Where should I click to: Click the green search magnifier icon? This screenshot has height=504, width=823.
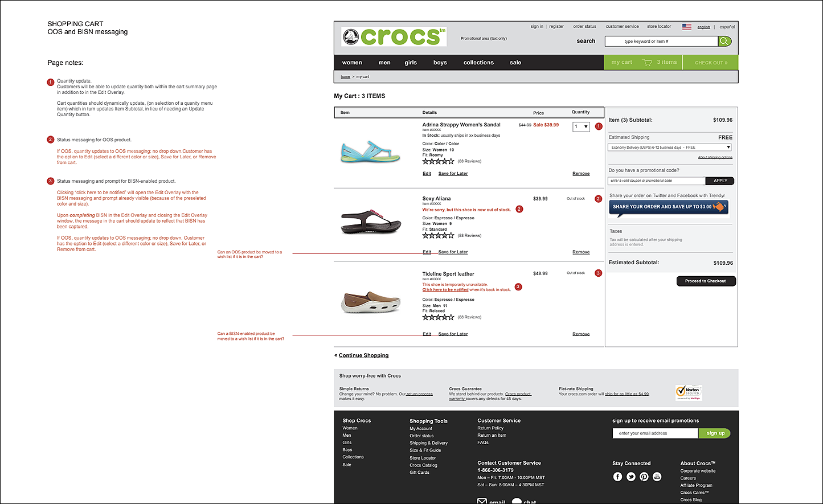coord(724,41)
